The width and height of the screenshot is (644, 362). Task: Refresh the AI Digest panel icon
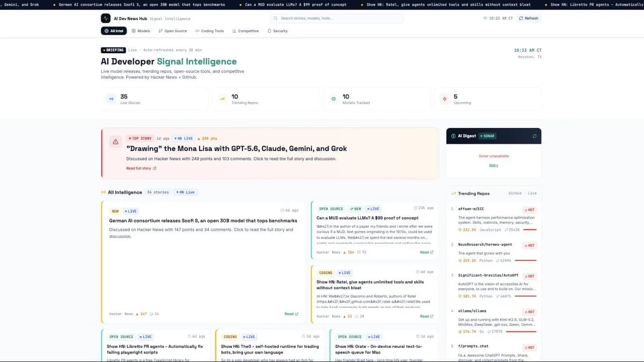point(534,136)
